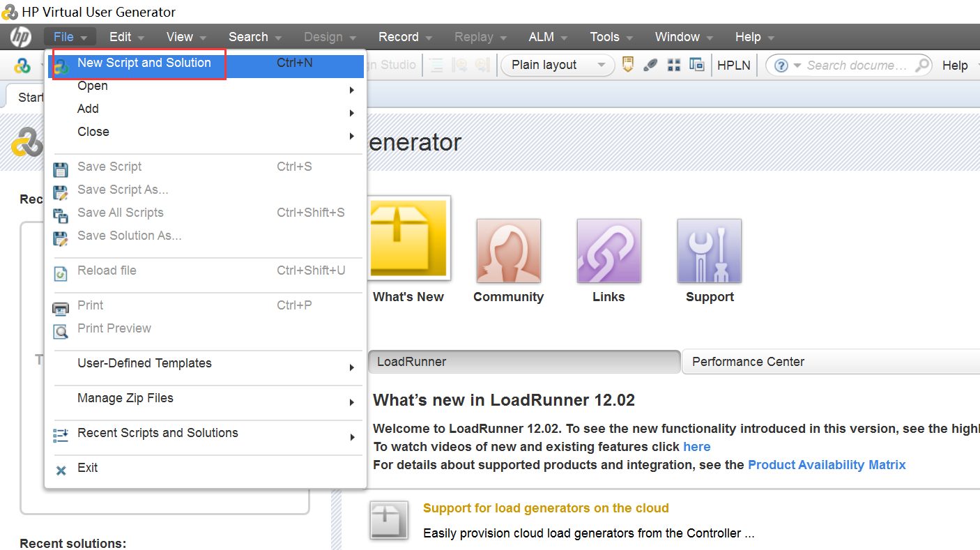Viewport: 980px width, 550px height.
Task: Expand Recent Scripts and Solutions submenu arrow
Action: point(352,437)
